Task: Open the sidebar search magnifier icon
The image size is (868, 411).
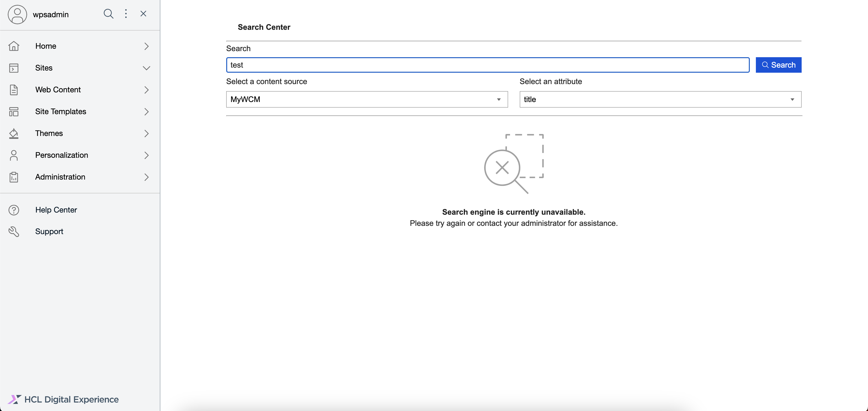Action: 108,14
